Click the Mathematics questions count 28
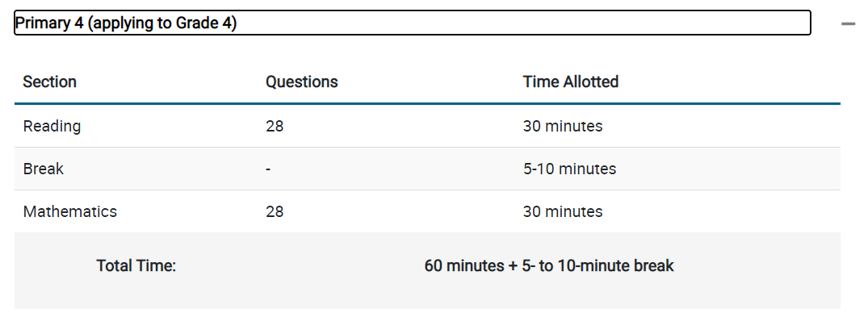 (275, 211)
